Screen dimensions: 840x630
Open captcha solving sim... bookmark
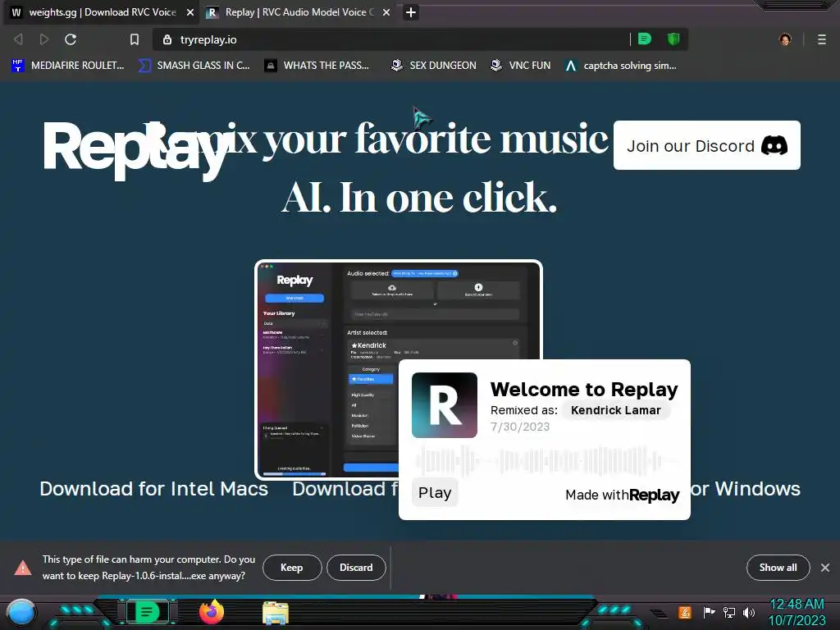point(621,66)
